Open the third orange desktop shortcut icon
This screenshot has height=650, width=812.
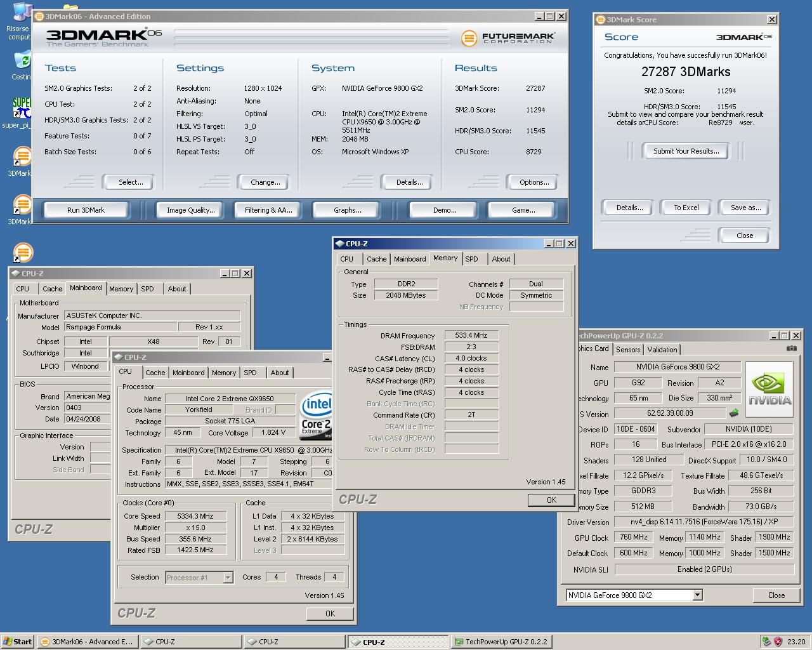[22, 252]
